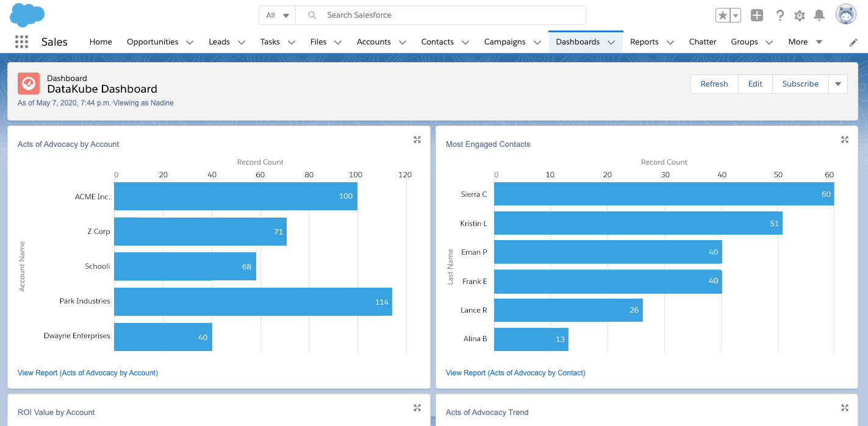Expand the Accounts tab chevron
Viewport: 868px width, 426px height.
point(403,42)
